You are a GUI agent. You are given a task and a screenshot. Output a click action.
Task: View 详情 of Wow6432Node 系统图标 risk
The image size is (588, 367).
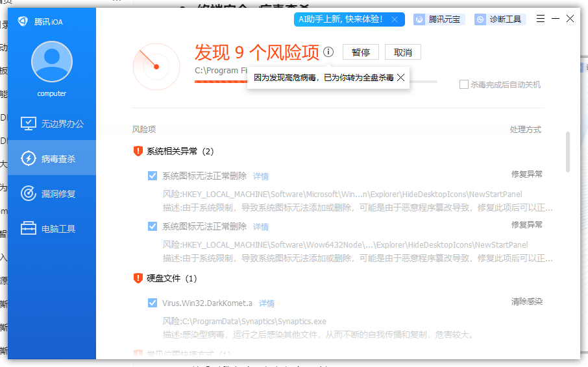coord(261,226)
